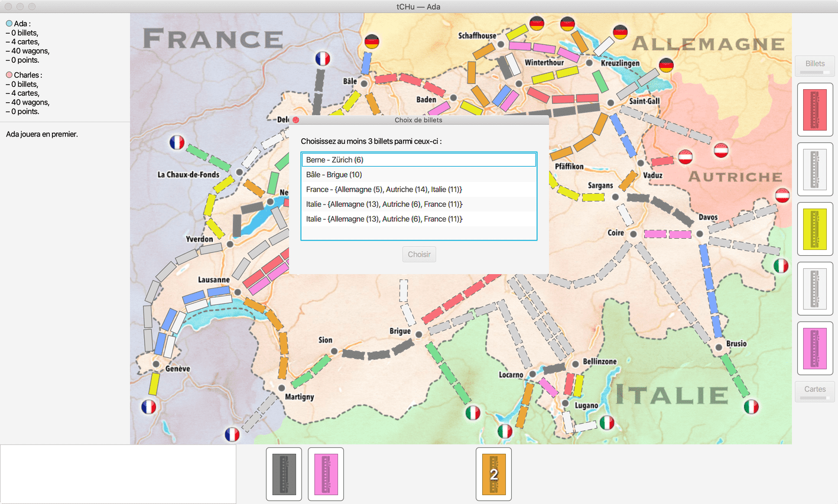Click the Genève station dot
Viewport: 838px width, 504px height.
tap(156, 364)
